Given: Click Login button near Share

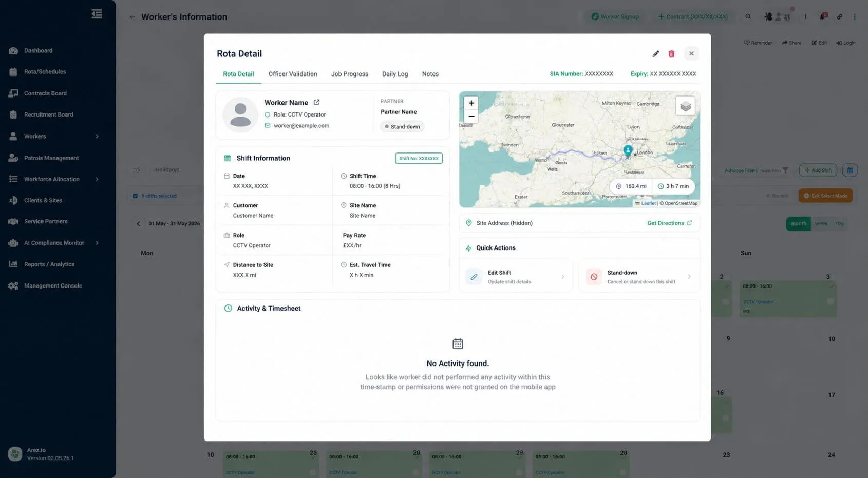Looking at the screenshot, I should pos(845,43).
